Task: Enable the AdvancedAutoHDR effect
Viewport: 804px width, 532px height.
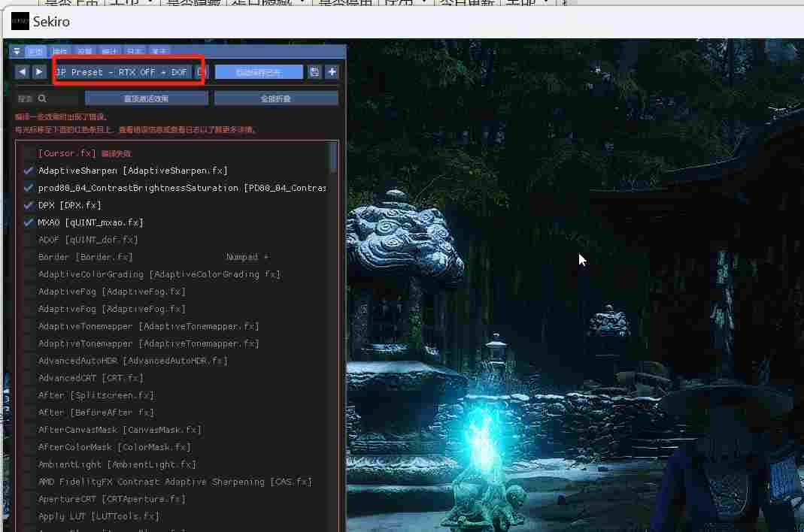Action: click(29, 361)
